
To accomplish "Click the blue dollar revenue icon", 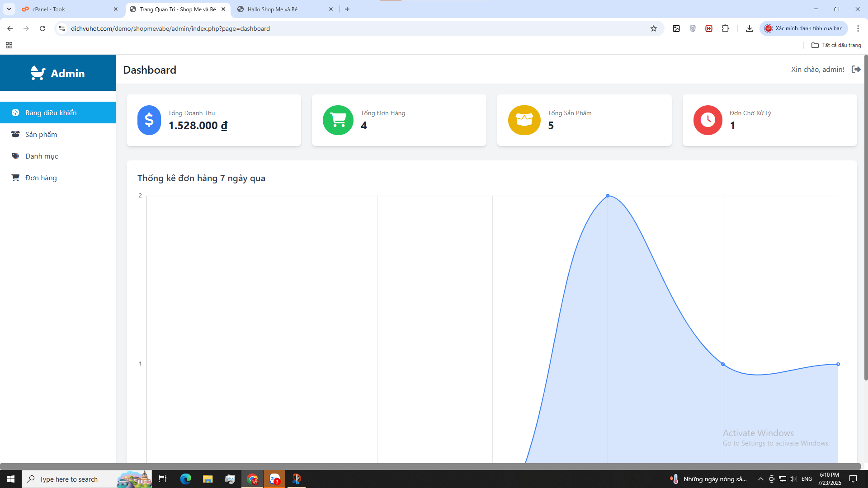I will [149, 120].
